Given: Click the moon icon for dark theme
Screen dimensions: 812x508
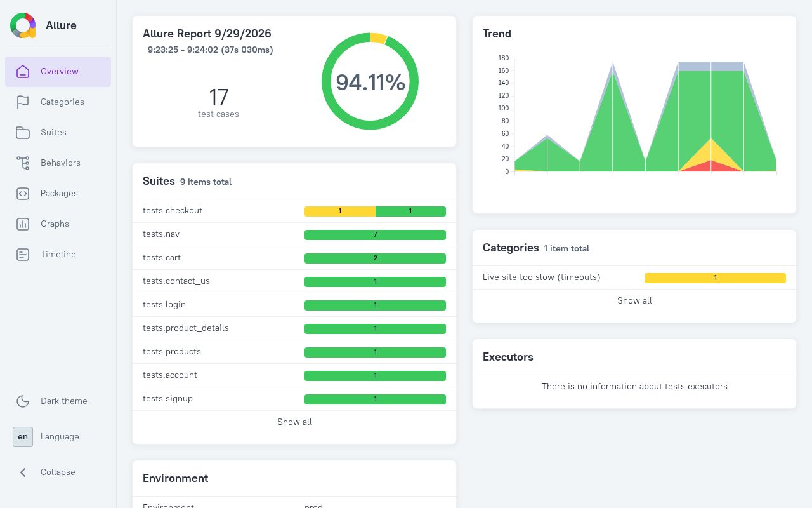Looking at the screenshot, I should coord(23,401).
